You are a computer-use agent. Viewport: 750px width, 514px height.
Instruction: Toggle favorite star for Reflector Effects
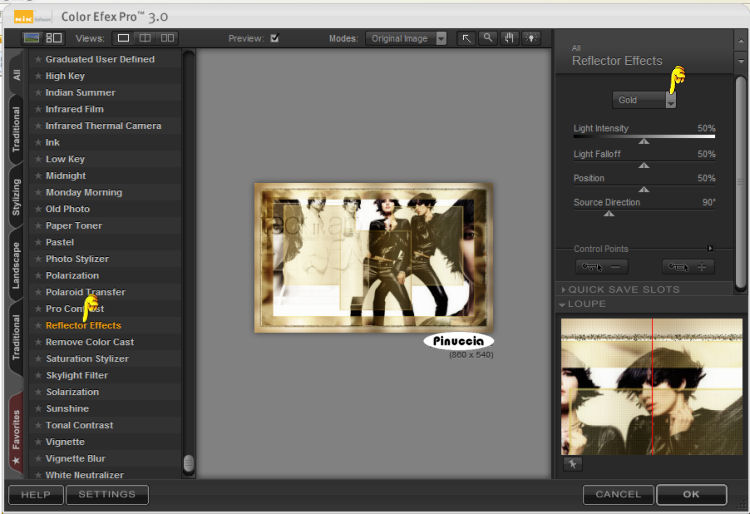pos(38,326)
